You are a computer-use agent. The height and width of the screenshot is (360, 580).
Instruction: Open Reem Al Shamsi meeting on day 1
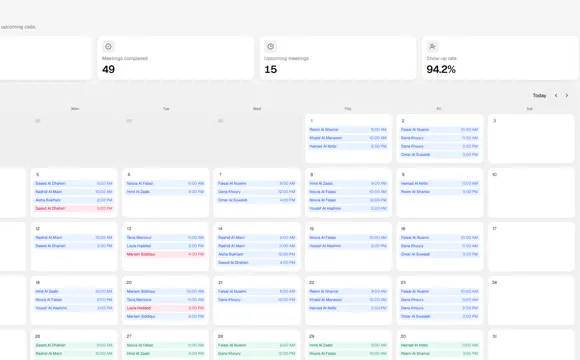tap(348, 129)
